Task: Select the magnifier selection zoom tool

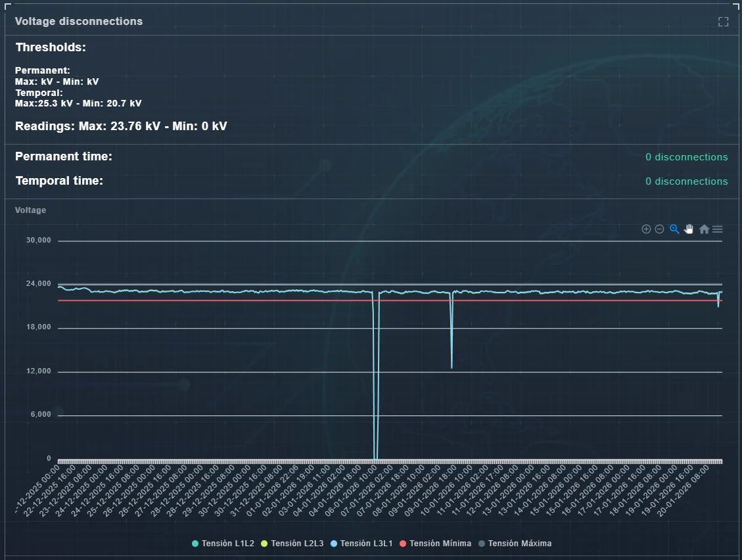Action: click(674, 229)
